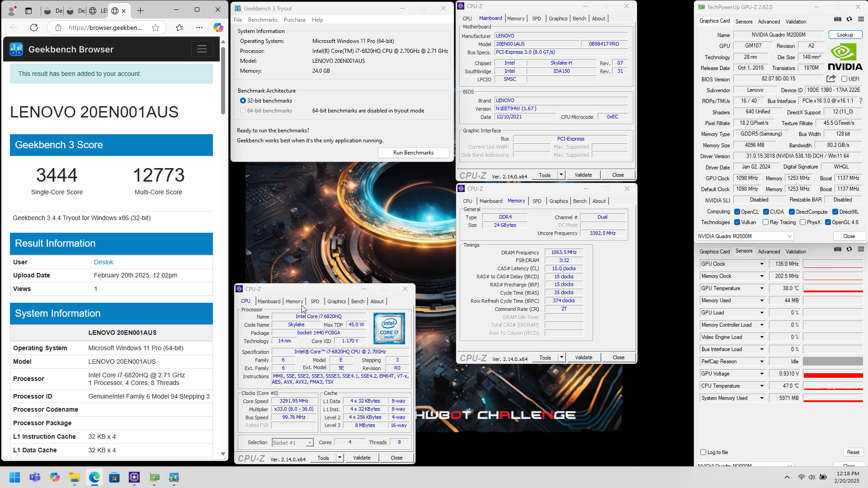
Task: Open Microsoft Store from the taskbar
Action: (x=114, y=477)
